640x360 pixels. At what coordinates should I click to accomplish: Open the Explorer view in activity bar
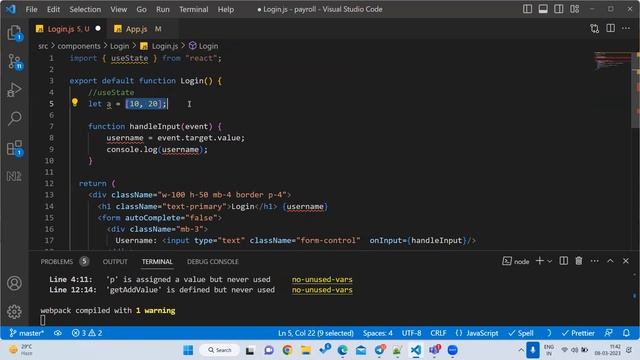click(15, 33)
